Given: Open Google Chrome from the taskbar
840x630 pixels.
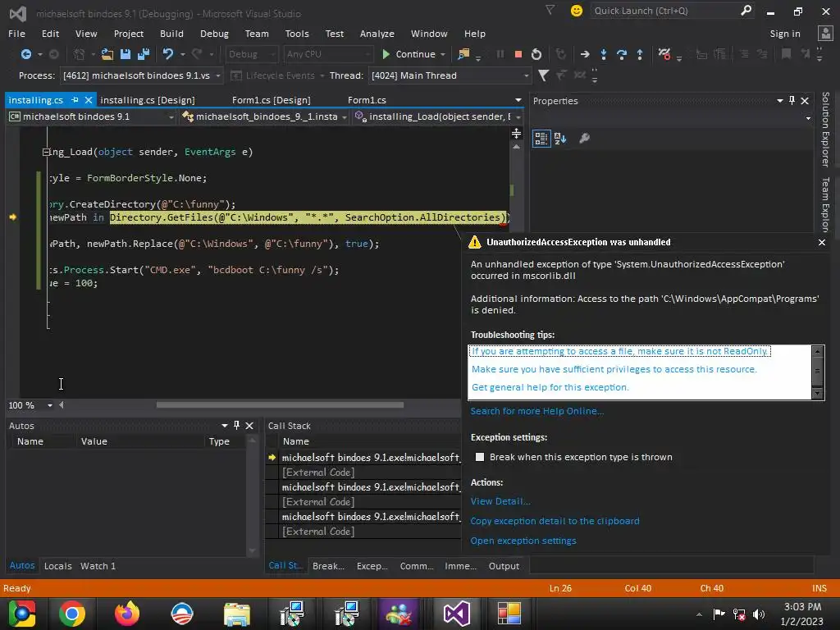Looking at the screenshot, I should tap(72, 614).
